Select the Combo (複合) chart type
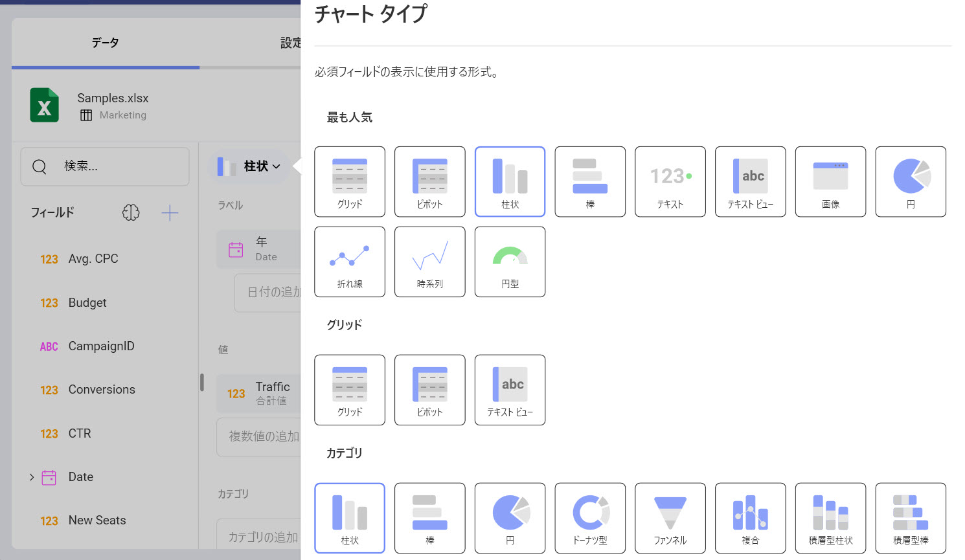Screen dimensions: 965x560 pos(750,517)
